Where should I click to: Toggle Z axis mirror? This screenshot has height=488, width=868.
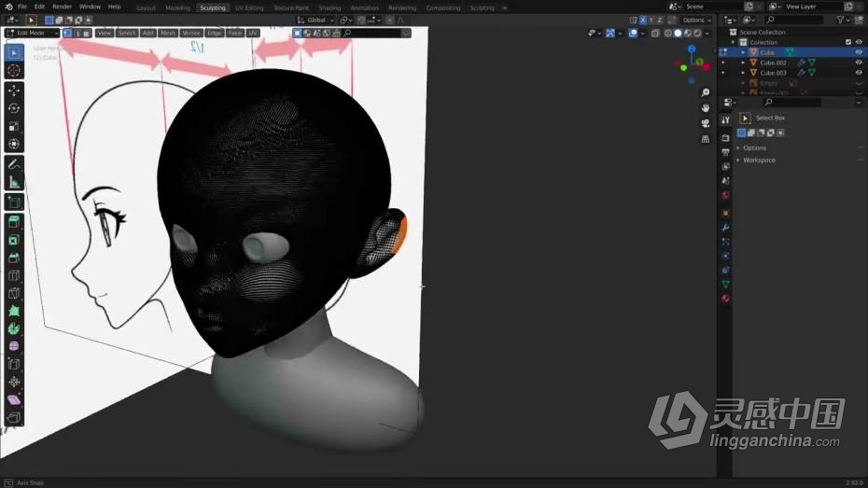pos(659,20)
